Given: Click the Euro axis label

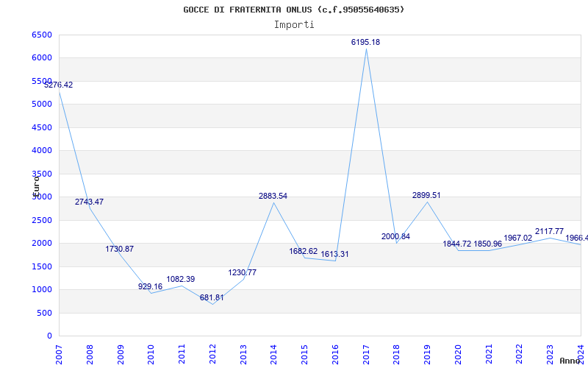Looking at the screenshot, I should point(36,186).
